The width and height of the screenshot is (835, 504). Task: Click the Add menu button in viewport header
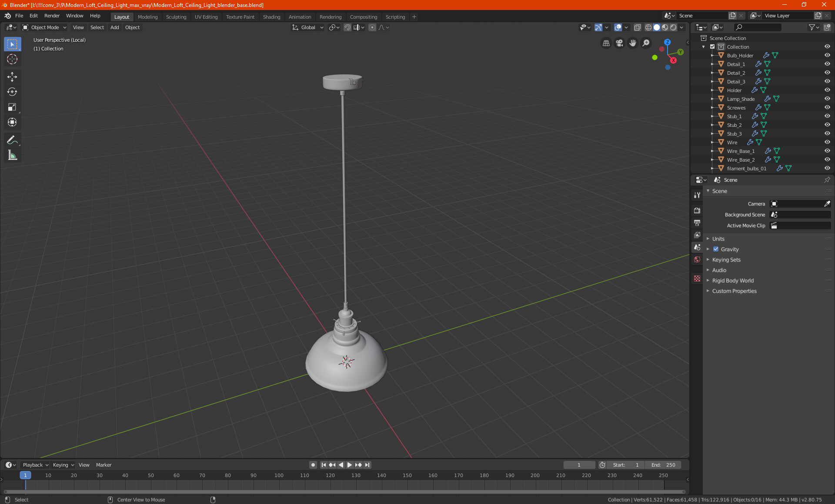coord(114,27)
